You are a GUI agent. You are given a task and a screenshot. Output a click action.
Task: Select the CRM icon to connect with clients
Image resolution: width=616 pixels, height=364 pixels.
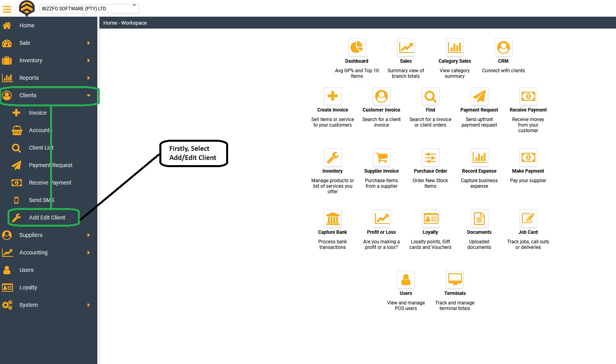503,48
